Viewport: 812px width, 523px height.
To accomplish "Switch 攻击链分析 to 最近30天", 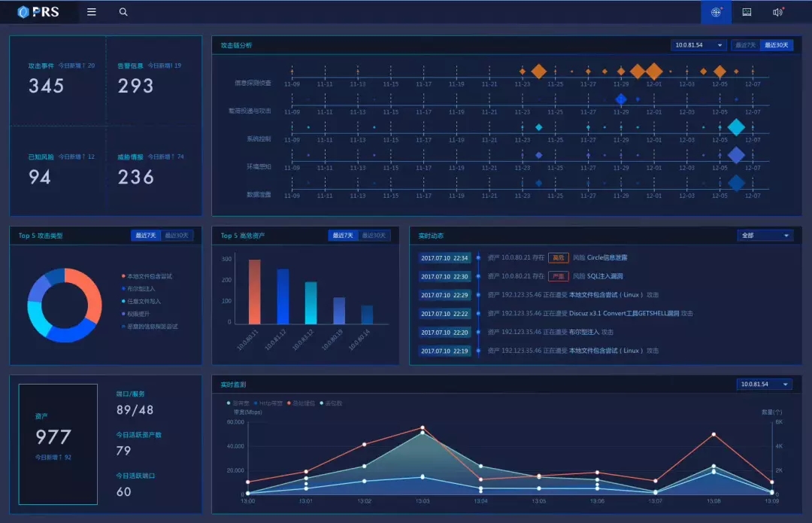I will [x=776, y=45].
